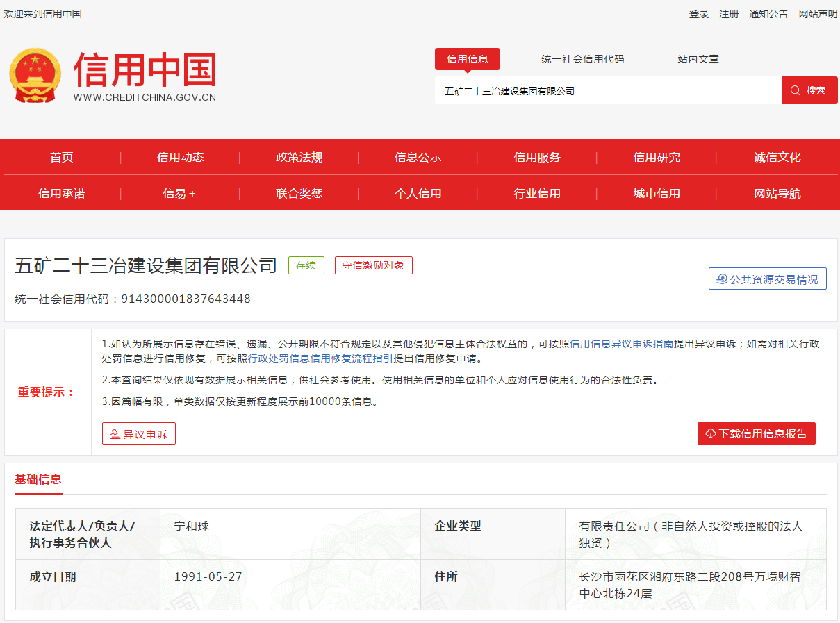View 通知公告 announcements
The height and width of the screenshot is (623, 840).
[x=768, y=13]
